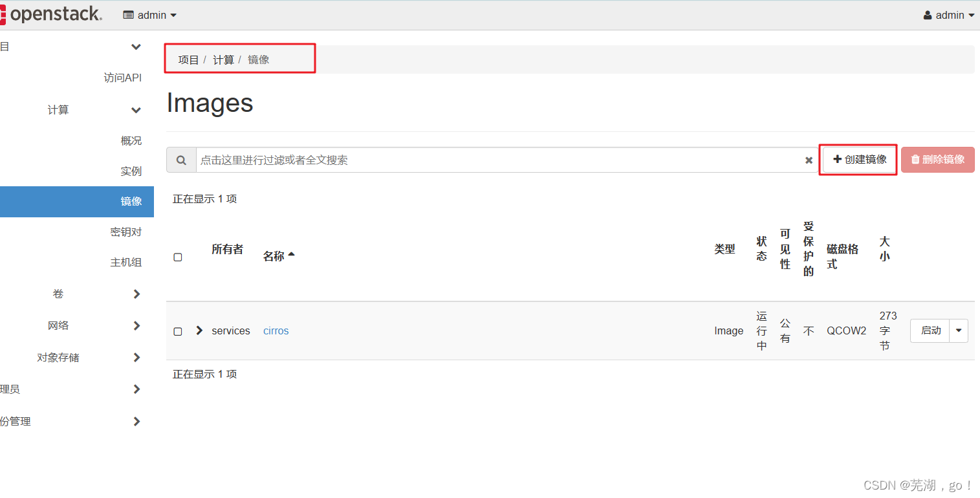The image size is (980, 498).
Task: Click the services owner cell
Action: click(231, 330)
